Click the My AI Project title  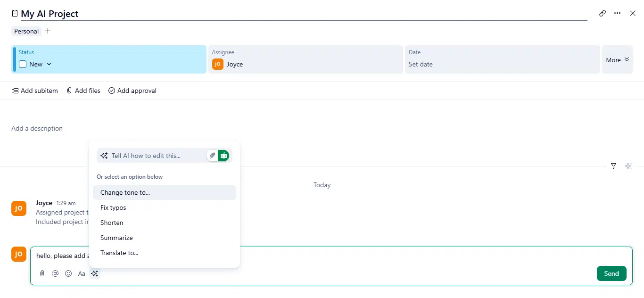(50, 14)
